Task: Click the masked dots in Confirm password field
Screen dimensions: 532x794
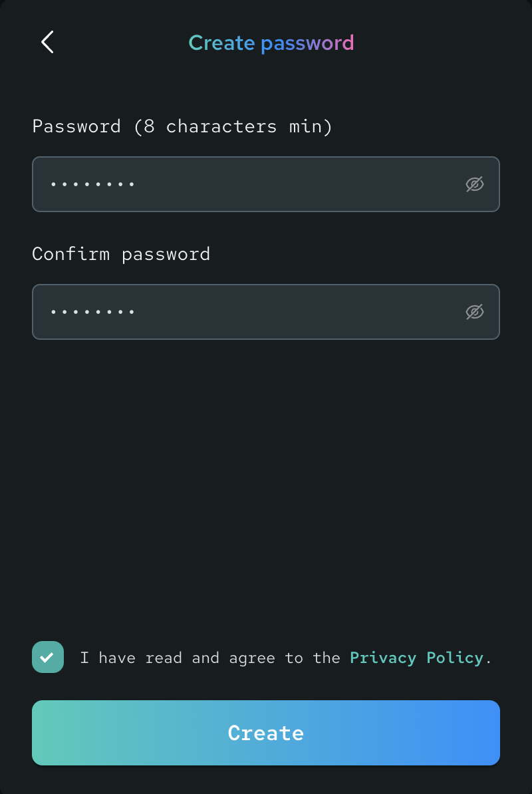Action: (93, 312)
